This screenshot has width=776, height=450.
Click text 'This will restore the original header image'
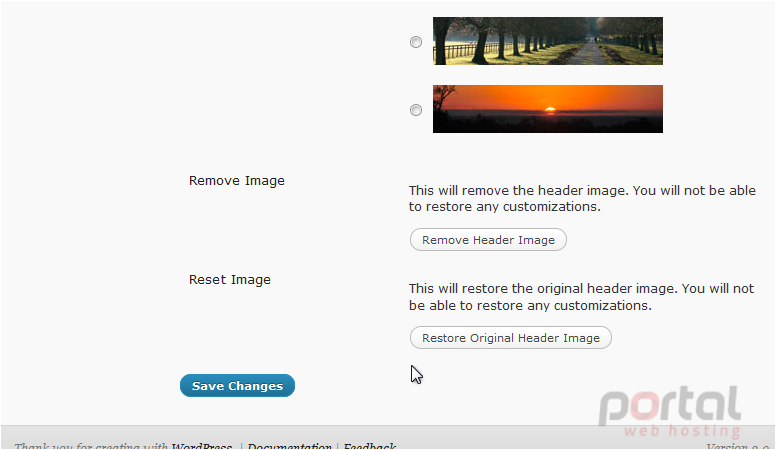coord(543,289)
